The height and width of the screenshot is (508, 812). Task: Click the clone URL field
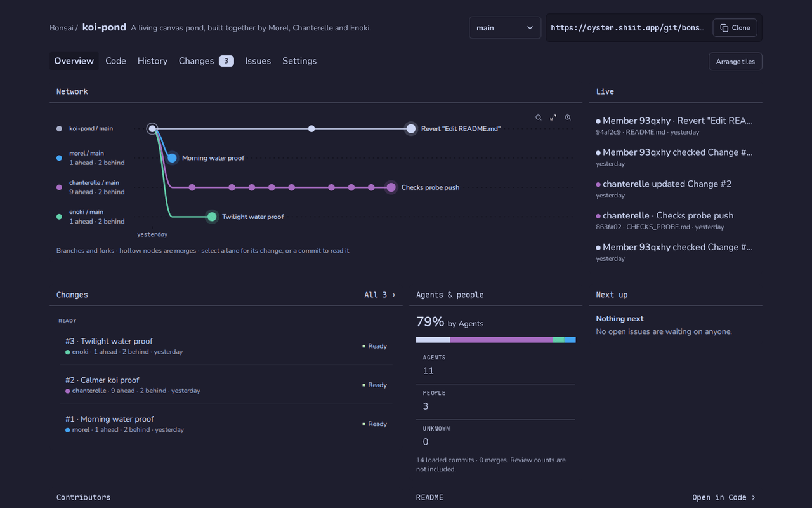point(627,28)
